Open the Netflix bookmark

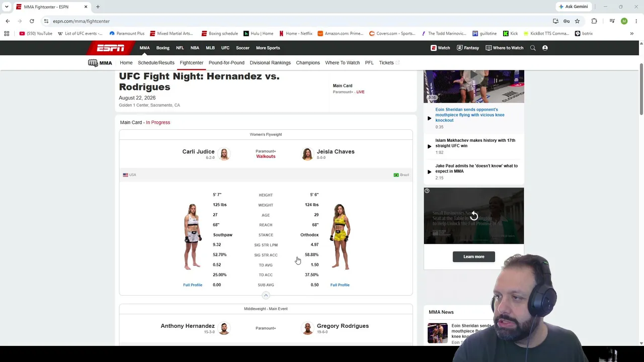pyautogui.click(x=296, y=33)
